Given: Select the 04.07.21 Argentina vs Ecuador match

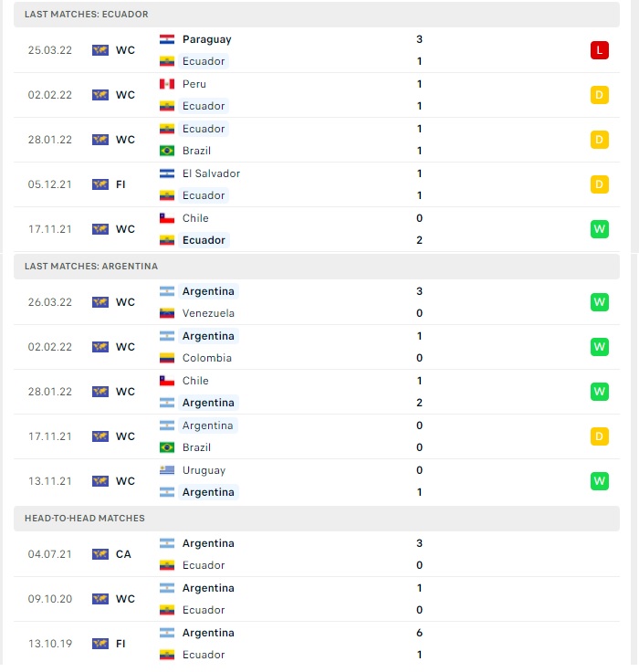Looking at the screenshot, I should point(317,554).
